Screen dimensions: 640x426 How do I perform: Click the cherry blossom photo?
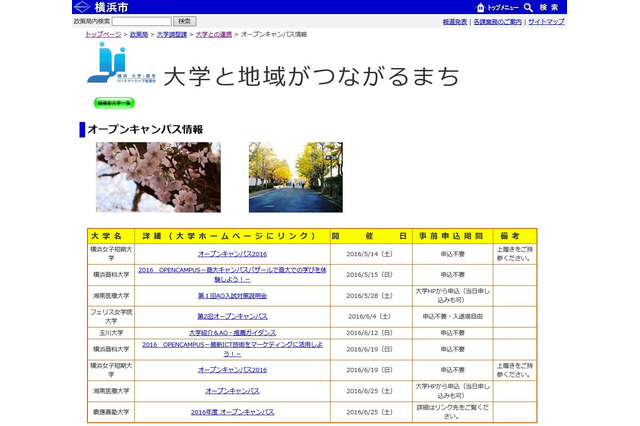(x=158, y=177)
